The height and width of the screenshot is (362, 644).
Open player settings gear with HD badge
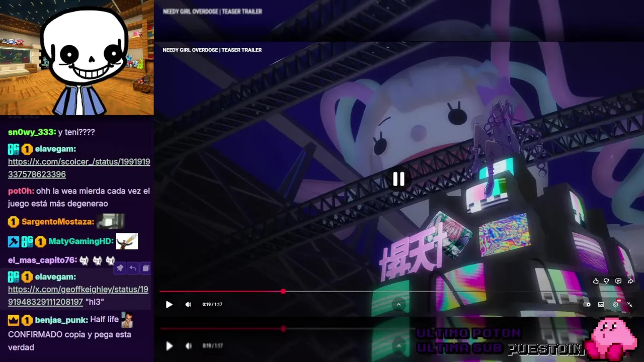coord(615,304)
